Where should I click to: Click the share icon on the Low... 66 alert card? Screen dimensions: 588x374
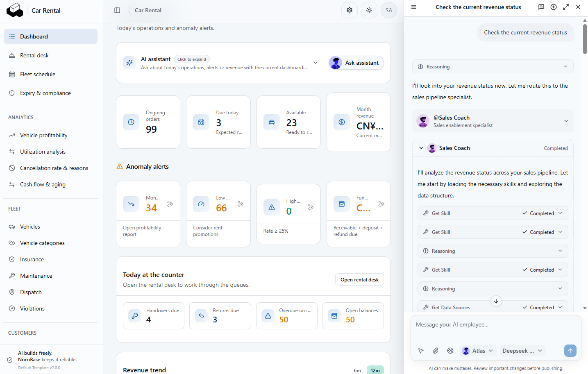tap(241, 204)
